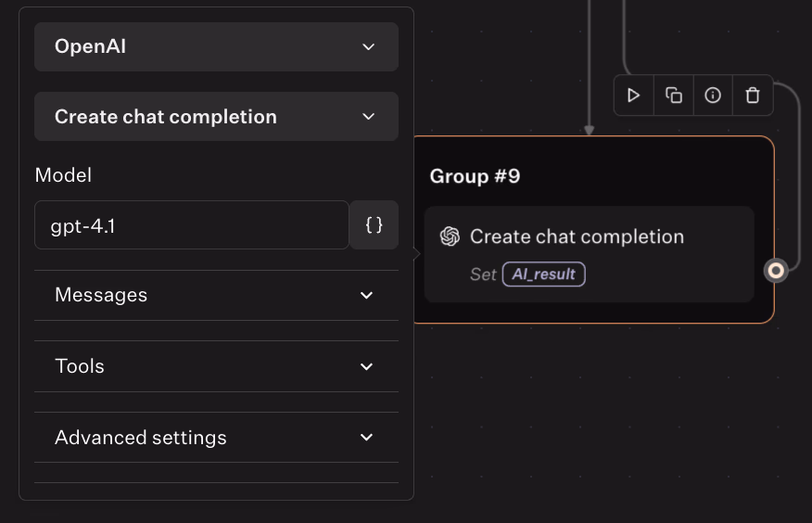Click the Group #9 title

pyautogui.click(x=475, y=176)
